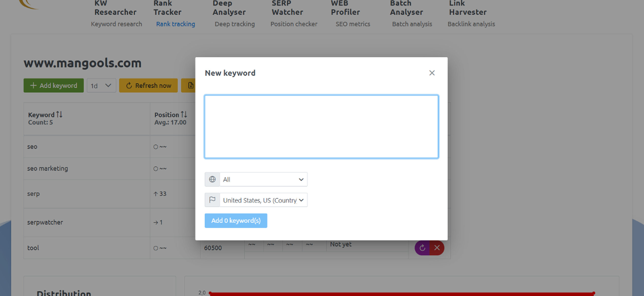Click the Backlink analysis subtitle link
644x296 pixels.
coord(471,24)
